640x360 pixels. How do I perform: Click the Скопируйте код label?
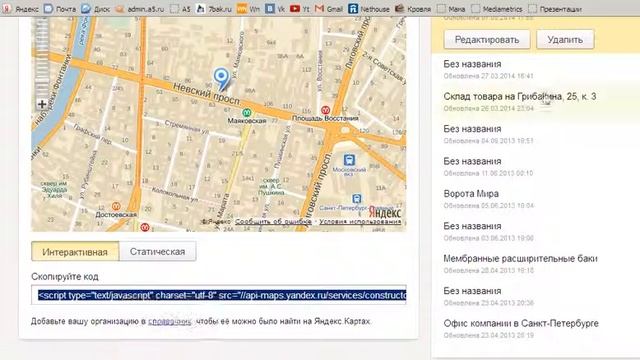click(x=64, y=276)
